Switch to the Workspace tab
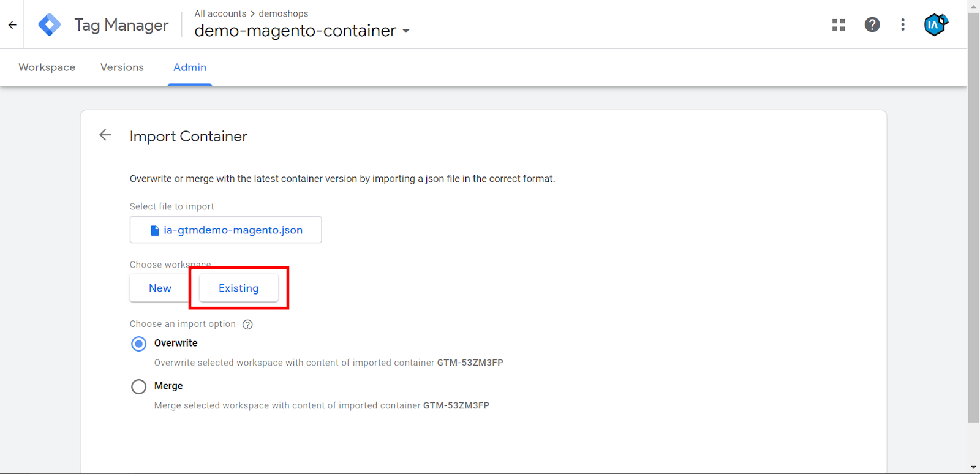 coord(47,67)
